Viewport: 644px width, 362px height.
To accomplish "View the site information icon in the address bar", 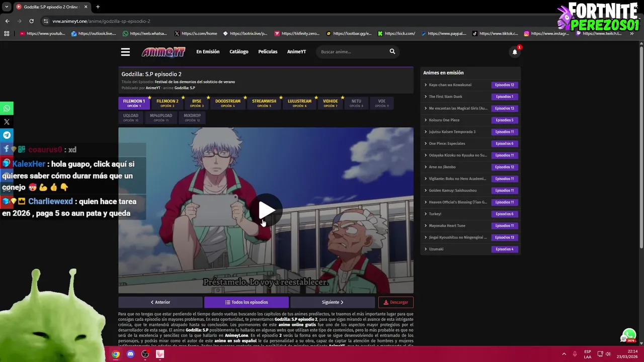I will point(46,21).
